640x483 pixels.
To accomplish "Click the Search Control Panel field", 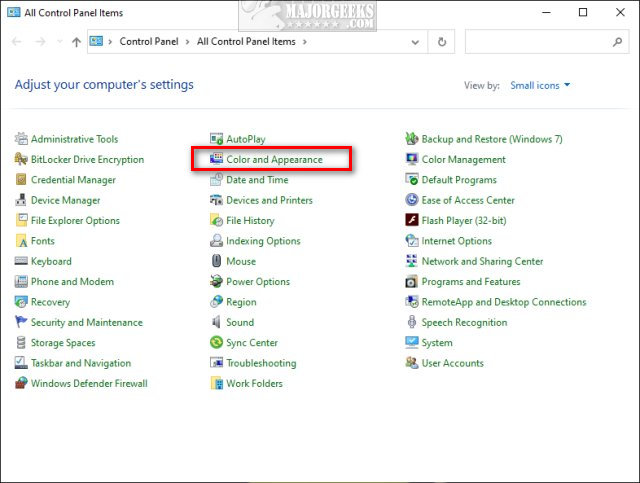I will click(x=547, y=42).
